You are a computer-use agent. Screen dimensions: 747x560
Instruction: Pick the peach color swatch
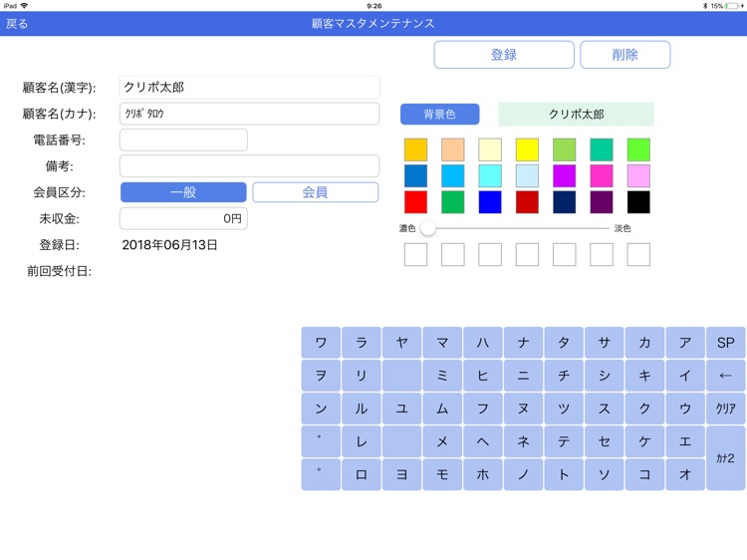tap(452, 149)
